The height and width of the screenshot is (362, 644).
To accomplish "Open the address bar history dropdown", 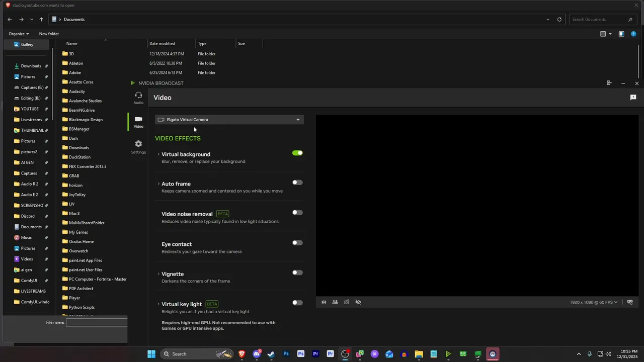I will click(x=548, y=20).
